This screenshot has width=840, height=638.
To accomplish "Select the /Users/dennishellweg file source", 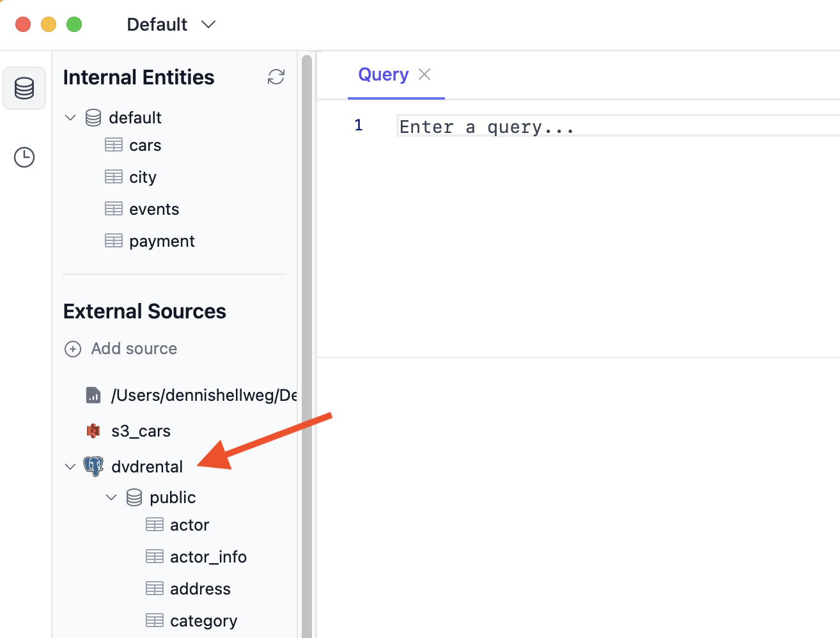I will tap(204, 395).
